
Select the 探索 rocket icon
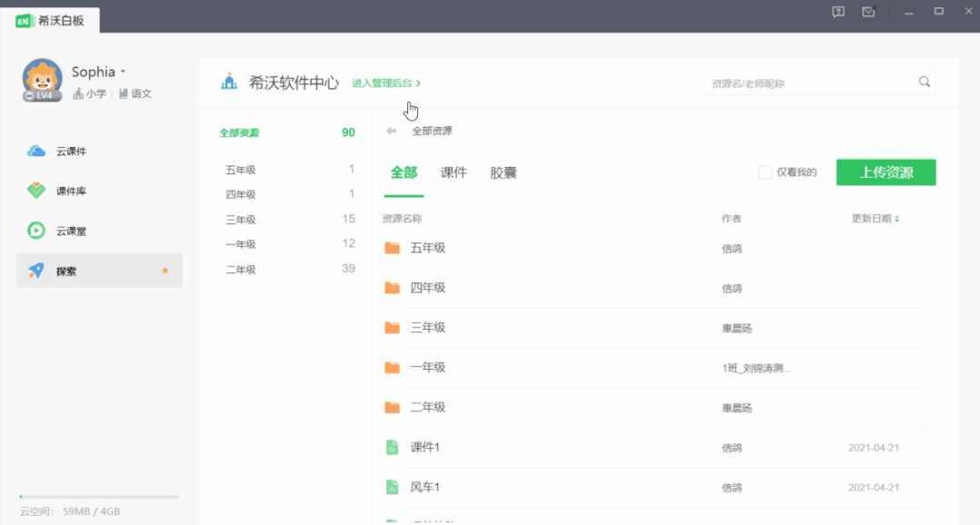[36, 271]
